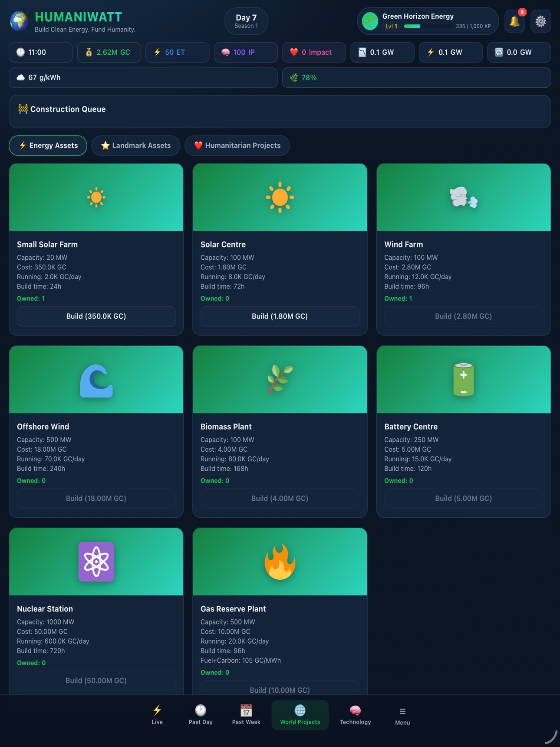560x747 pixels.
Task: Click the 335 / 1,000 XP label
Action: point(473,26)
